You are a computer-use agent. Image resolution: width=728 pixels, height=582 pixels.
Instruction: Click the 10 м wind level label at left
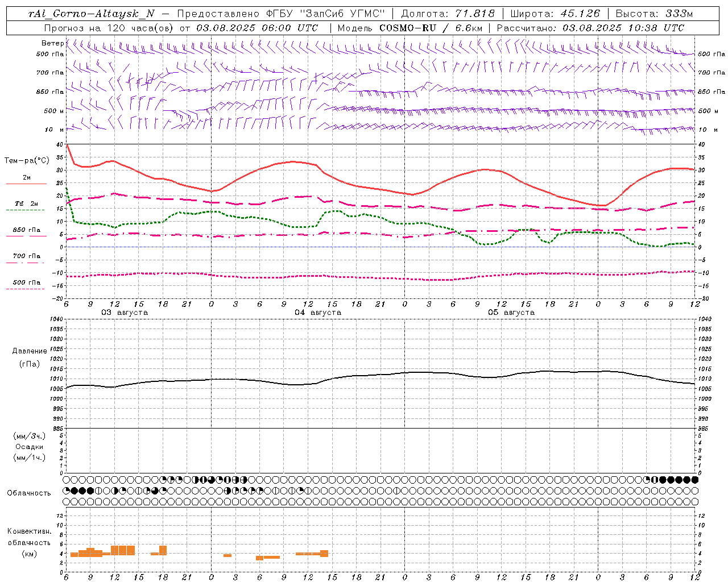pyautogui.click(x=54, y=130)
